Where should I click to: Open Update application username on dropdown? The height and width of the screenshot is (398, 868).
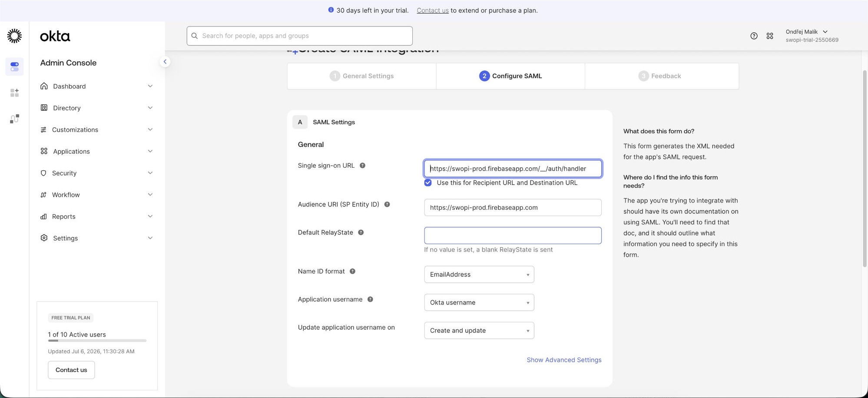[x=479, y=331]
